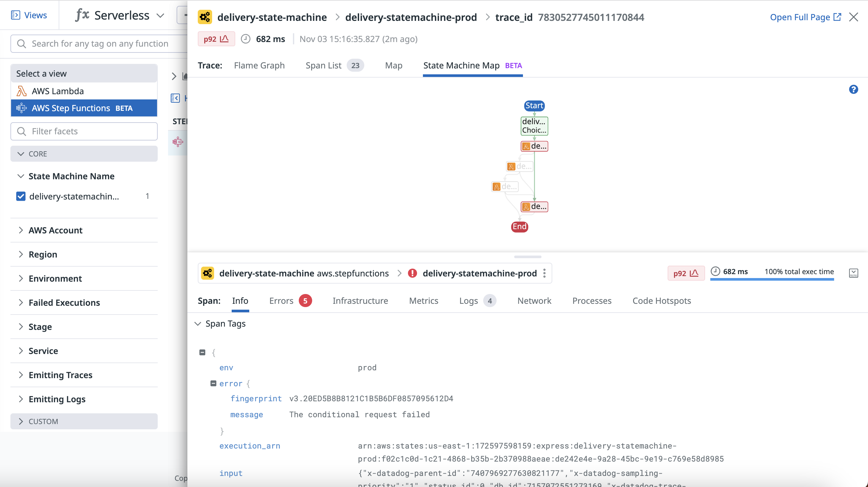The width and height of the screenshot is (868, 487).
Task: Click the red error icon beside delivery-statemachine-prod
Action: pos(412,273)
